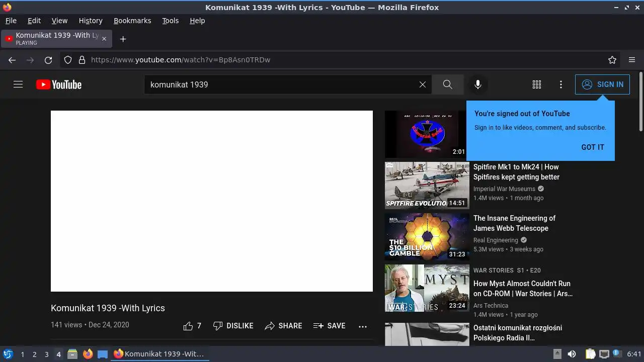Go back to the previous page
The width and height of the screenshot is (644, 362).
[12, 60]
